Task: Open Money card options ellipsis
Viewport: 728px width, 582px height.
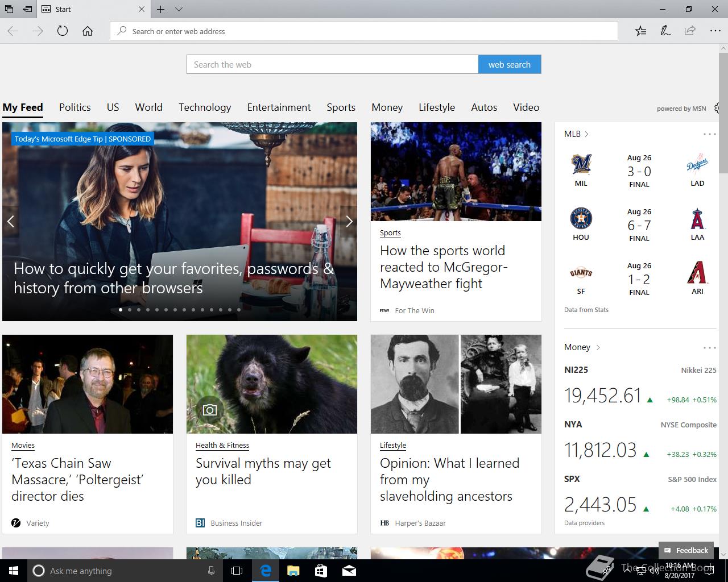Action: point(709,347)
